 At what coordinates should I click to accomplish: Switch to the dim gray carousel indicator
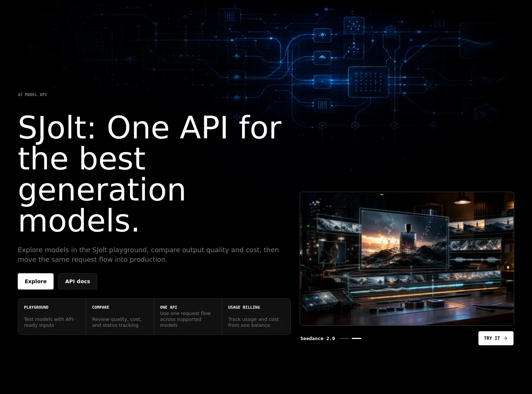[x=344, y=338]
